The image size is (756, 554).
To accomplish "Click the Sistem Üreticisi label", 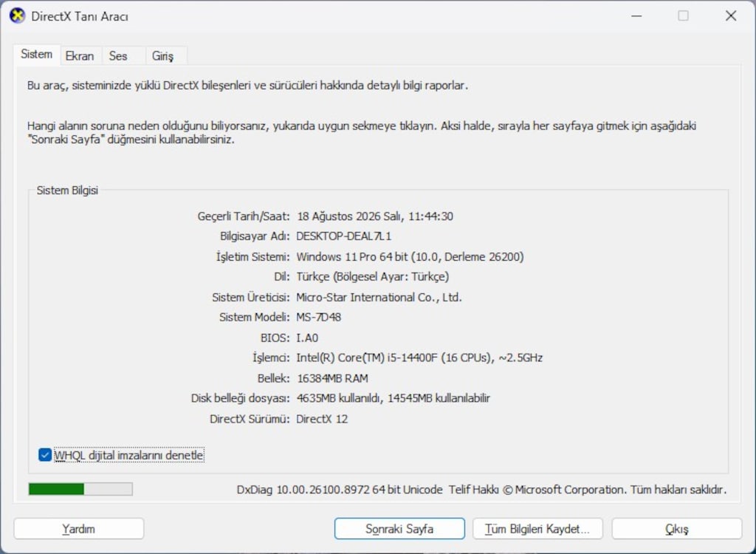I will 251,297.
